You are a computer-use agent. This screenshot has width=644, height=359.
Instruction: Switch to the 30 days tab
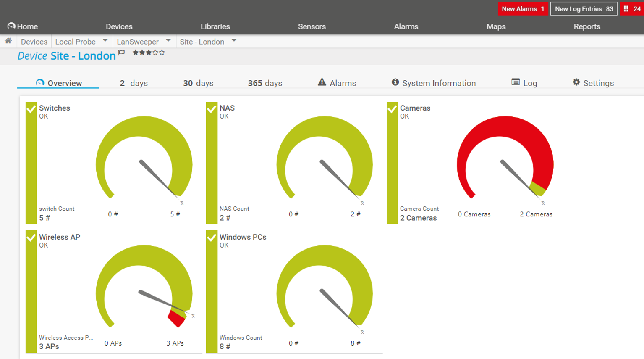click(198, 83)
